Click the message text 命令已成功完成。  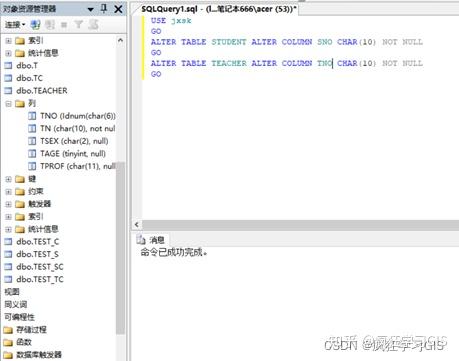[x=174, y=253]
